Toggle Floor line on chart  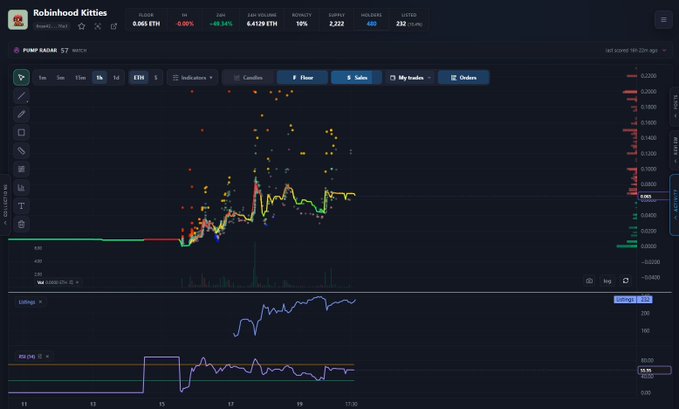pyautogui.click(x=302, y=78)
